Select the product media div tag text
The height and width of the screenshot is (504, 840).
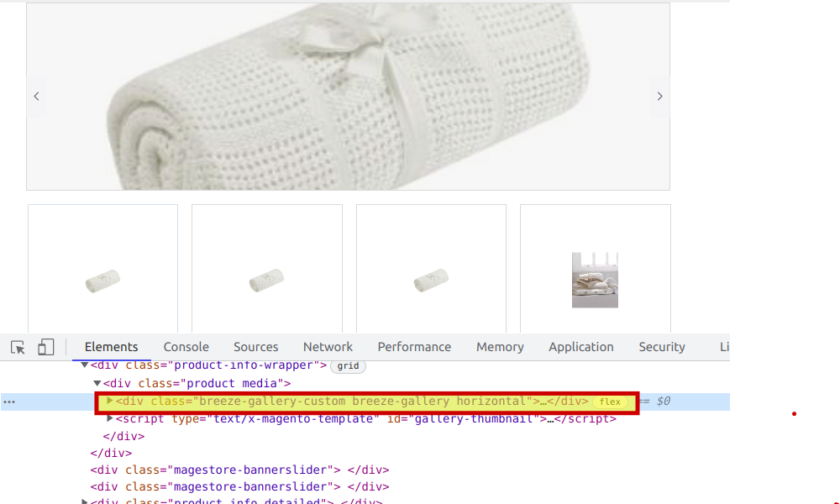[197, 384]
